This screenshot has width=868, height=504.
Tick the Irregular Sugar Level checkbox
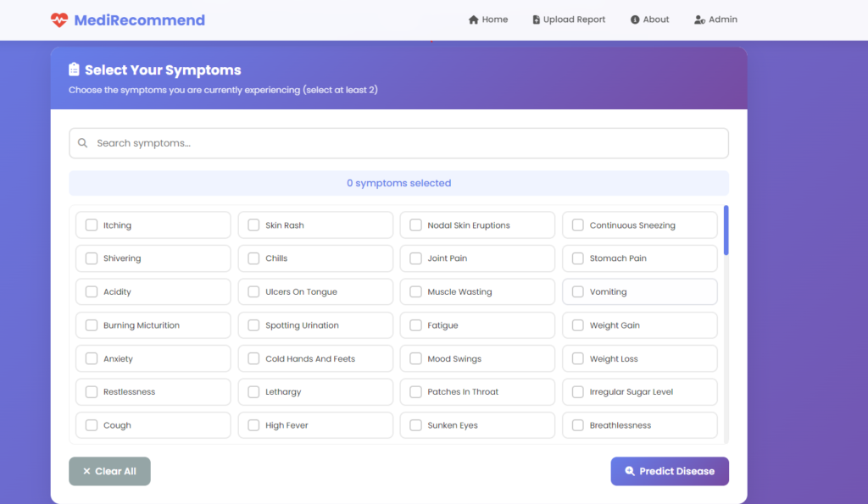click(x=577, y=391)
